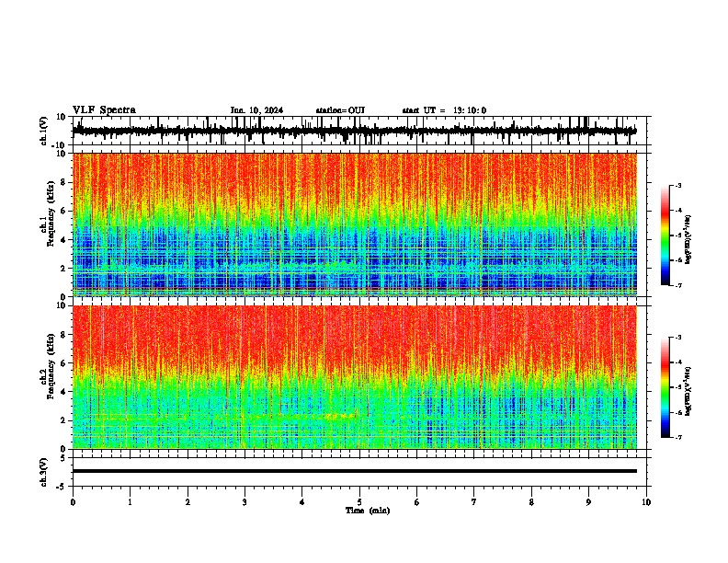
Task: Click the ch.2 spectrogram plot
Action: click(355, 377)
